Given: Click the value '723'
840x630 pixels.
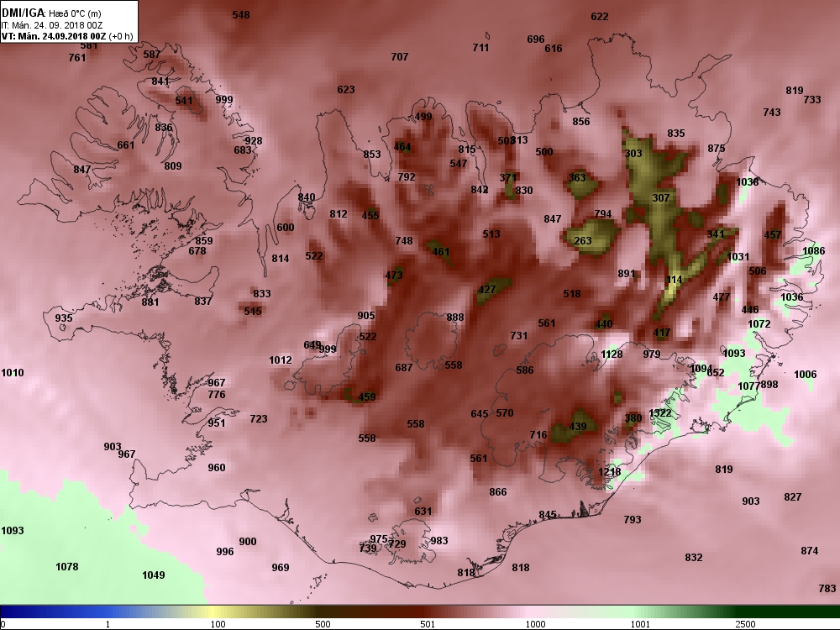Looking at the screenshot, I should coord(258,419).
